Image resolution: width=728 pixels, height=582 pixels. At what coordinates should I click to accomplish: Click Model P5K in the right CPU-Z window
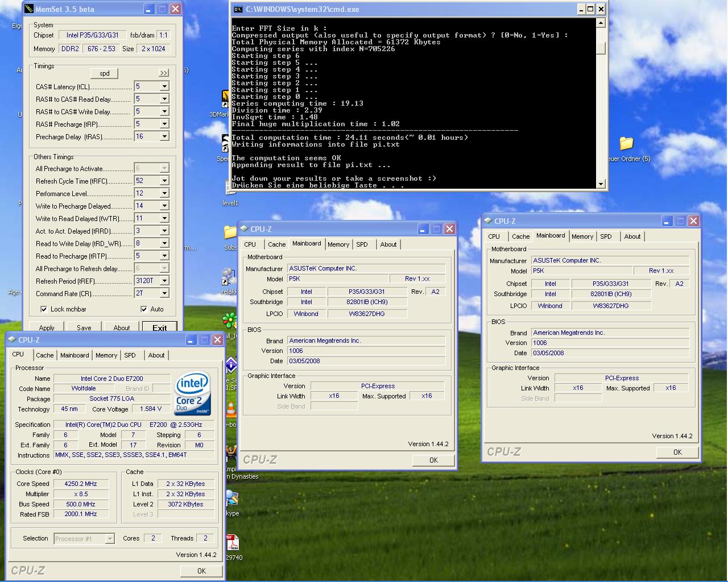[x=581, y=271]
